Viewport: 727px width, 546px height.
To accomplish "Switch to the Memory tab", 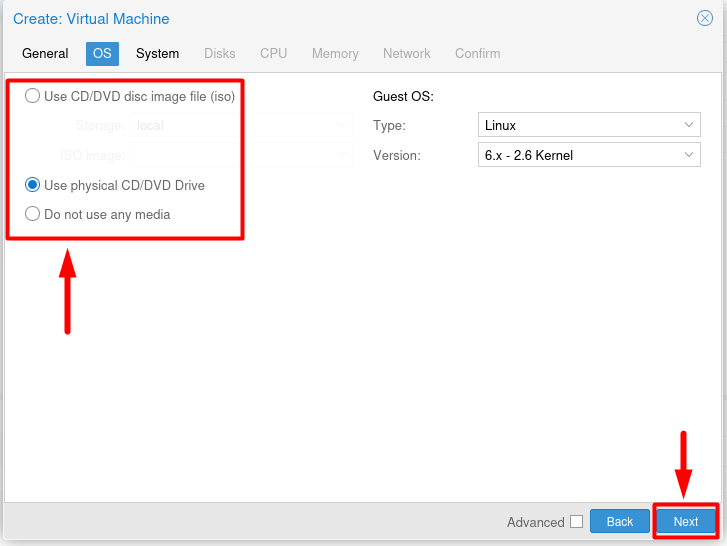I will 335,53.
